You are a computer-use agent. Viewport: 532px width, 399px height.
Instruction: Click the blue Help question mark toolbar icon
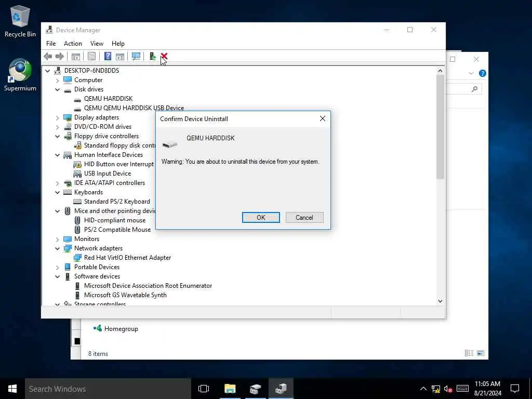tap(108, 56)
